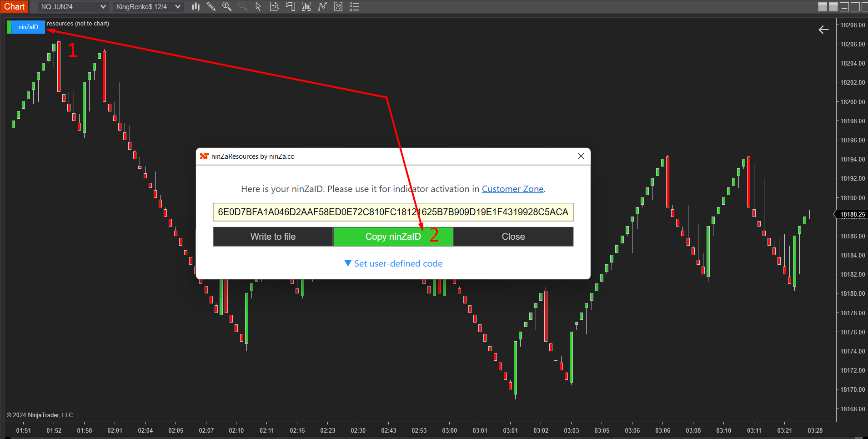Image resolution: width=868 pixels, height=439 pixels.
Task: Select the Drawing Tools pencil icon
Action: 211,6
